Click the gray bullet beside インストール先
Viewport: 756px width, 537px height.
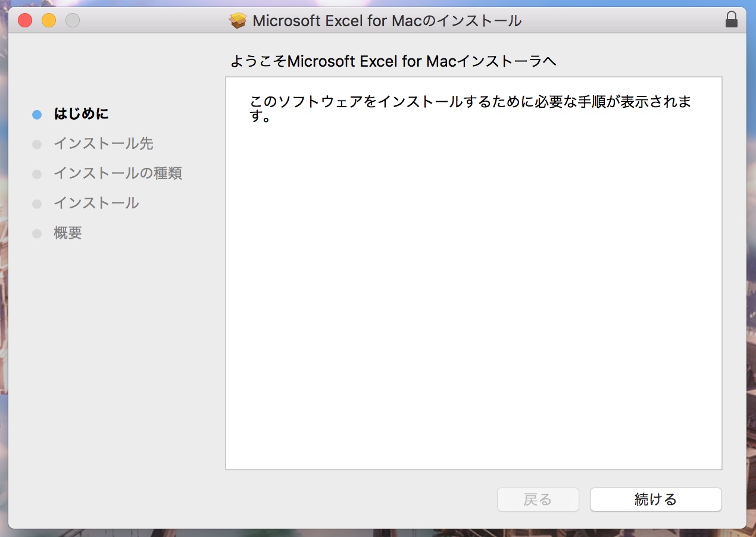click(x=37, y=144)
